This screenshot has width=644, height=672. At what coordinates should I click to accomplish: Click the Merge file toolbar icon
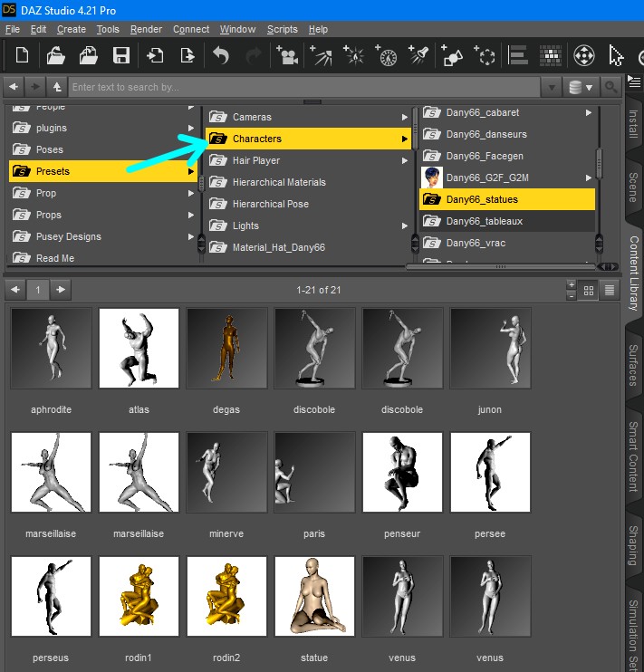[x=89, y=56]
